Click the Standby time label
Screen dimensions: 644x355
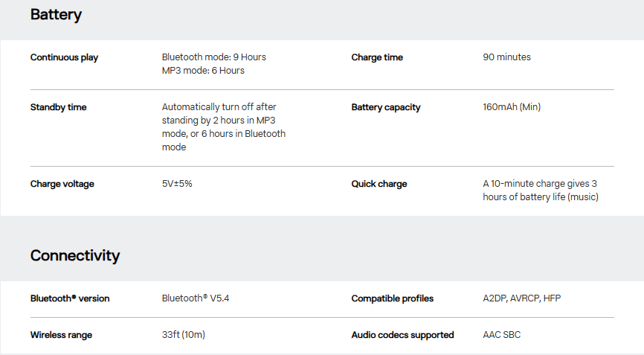click(58, 107)
